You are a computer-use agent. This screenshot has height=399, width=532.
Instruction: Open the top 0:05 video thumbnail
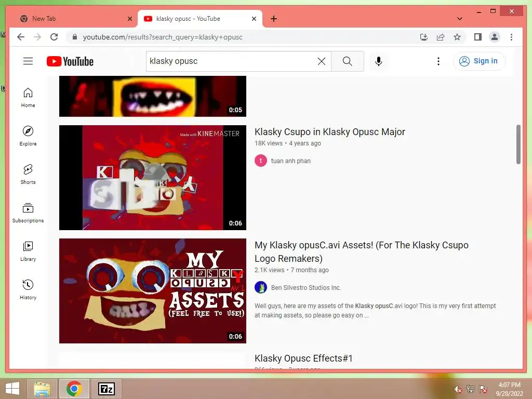point(153,96)
